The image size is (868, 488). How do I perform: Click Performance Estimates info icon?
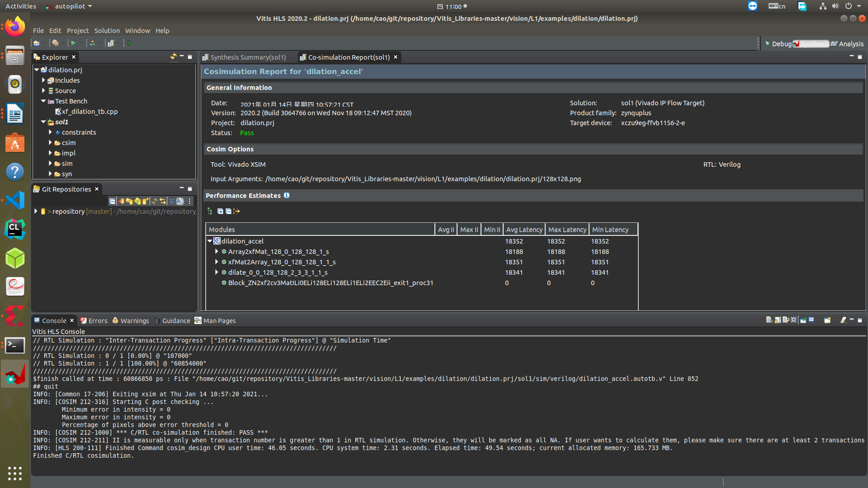(x=287, y=195)
